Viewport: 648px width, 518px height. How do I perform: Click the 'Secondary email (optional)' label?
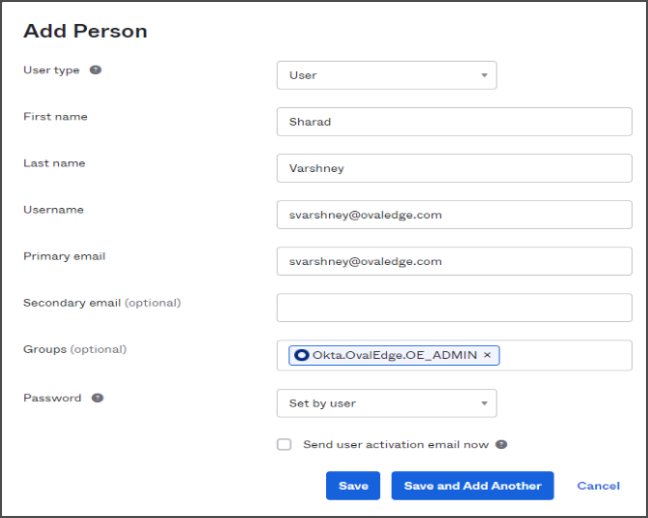click(x=102, y=303)
